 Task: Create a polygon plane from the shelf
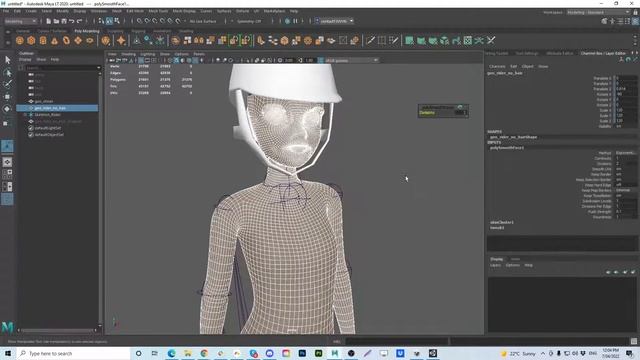click(78, 40)
